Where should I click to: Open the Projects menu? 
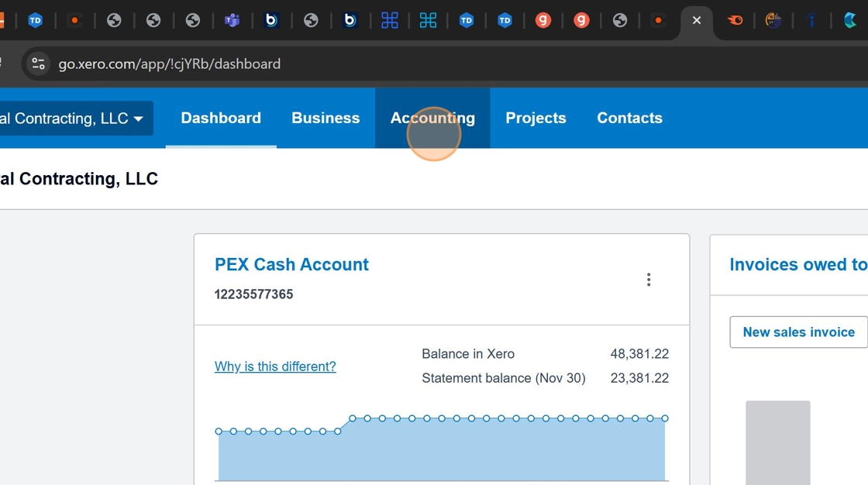(536, 118)
